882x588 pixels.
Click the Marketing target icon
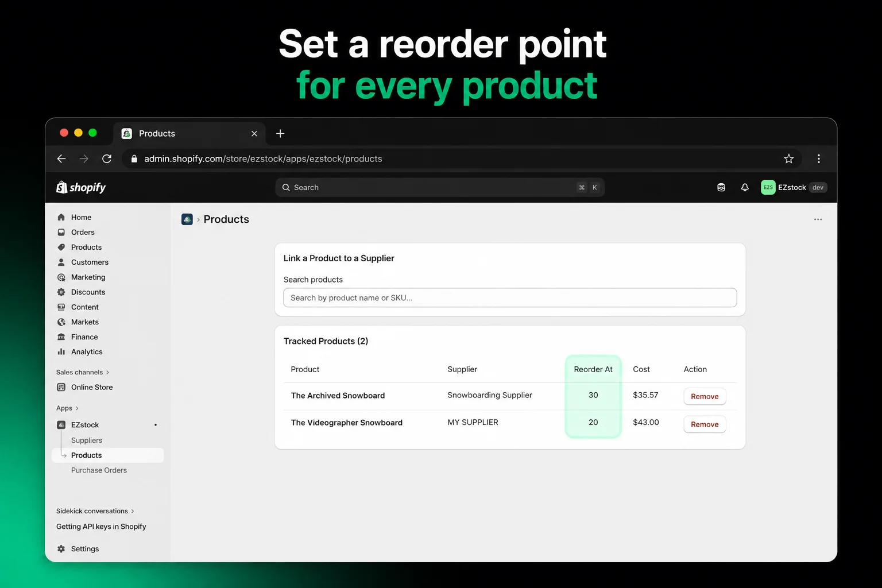[x=61, y=277]
